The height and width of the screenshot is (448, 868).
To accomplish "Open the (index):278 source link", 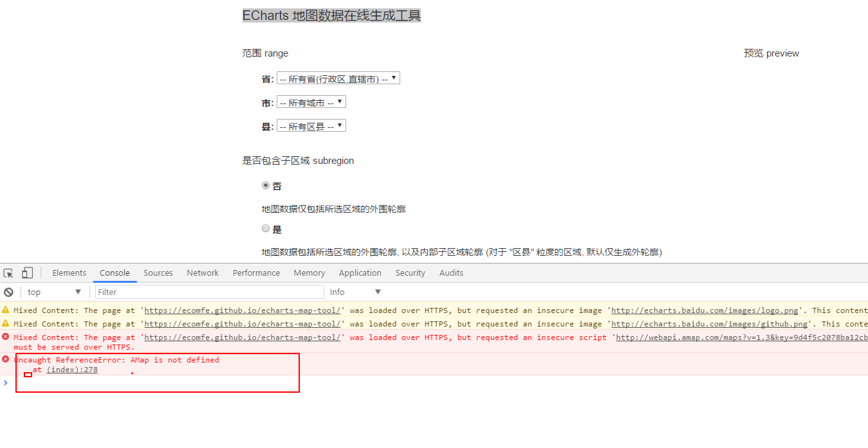I will click(x=72, y=370).
